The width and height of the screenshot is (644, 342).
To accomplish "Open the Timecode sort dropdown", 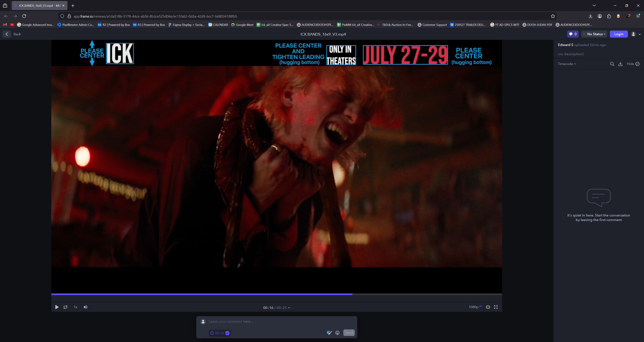I will [567, 64].
